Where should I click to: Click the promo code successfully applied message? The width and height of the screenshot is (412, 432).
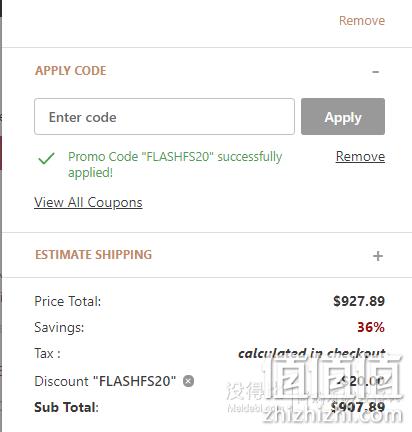click(x=175, y=164)
